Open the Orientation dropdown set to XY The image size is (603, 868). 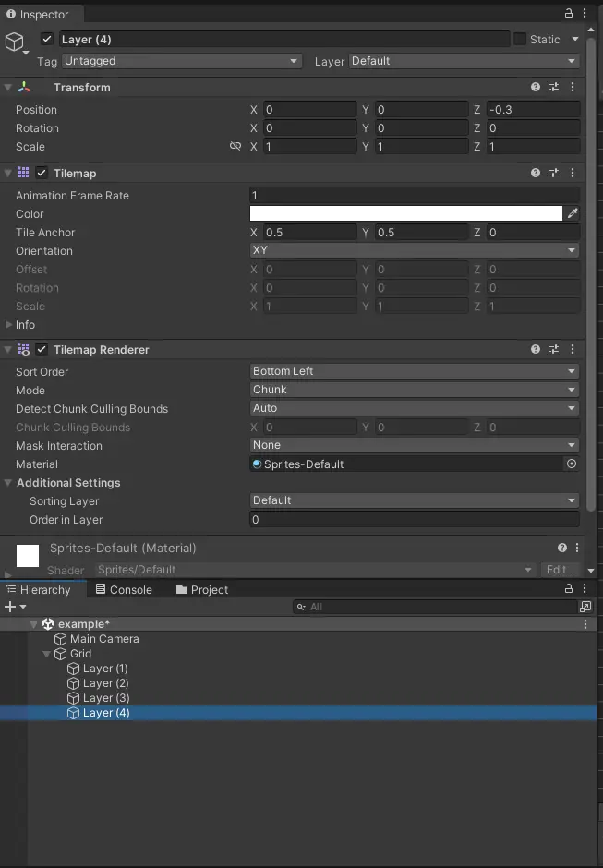pos(415,250)
